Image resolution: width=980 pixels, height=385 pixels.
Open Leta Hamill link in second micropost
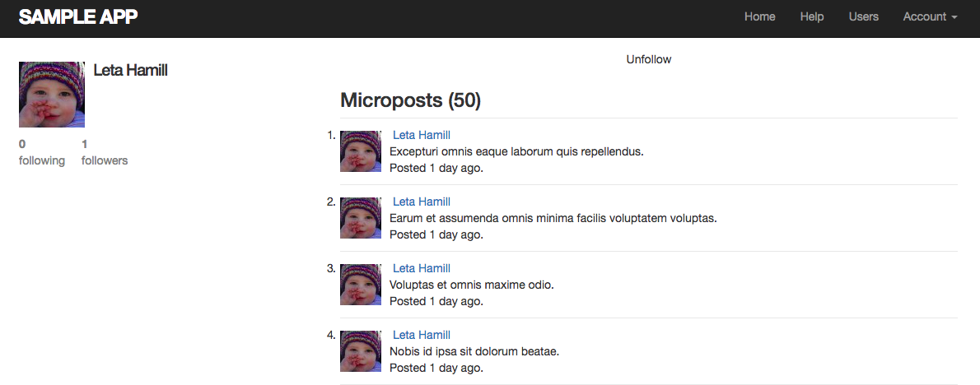tap(421, 202)
